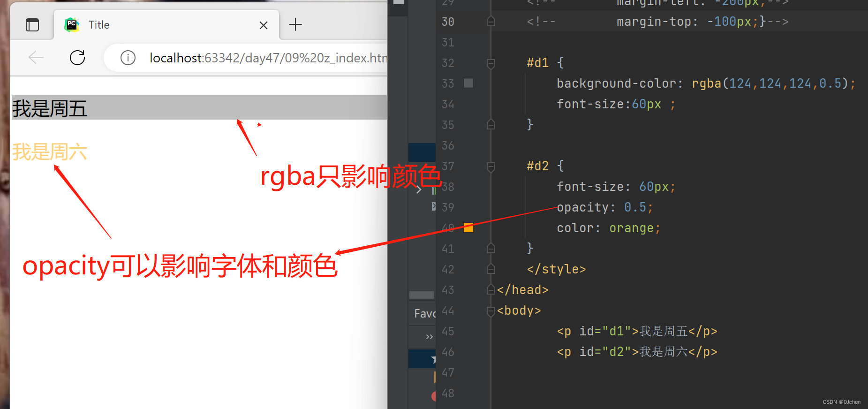Image resolution: width=868 pixels, height=409 pixels.
Task: Click fold end marker on line 41
Action: tap(491, 249)
